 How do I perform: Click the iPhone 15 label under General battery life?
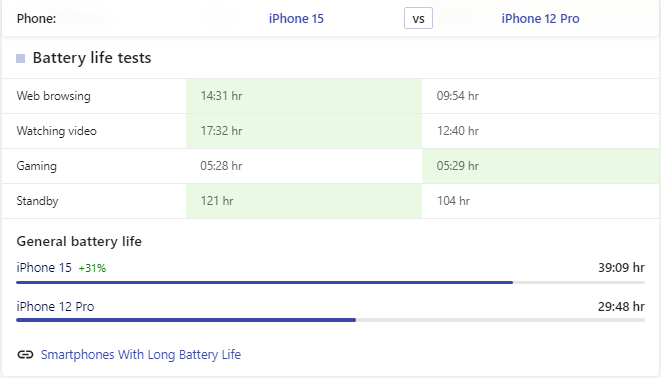tap(44, 268)
